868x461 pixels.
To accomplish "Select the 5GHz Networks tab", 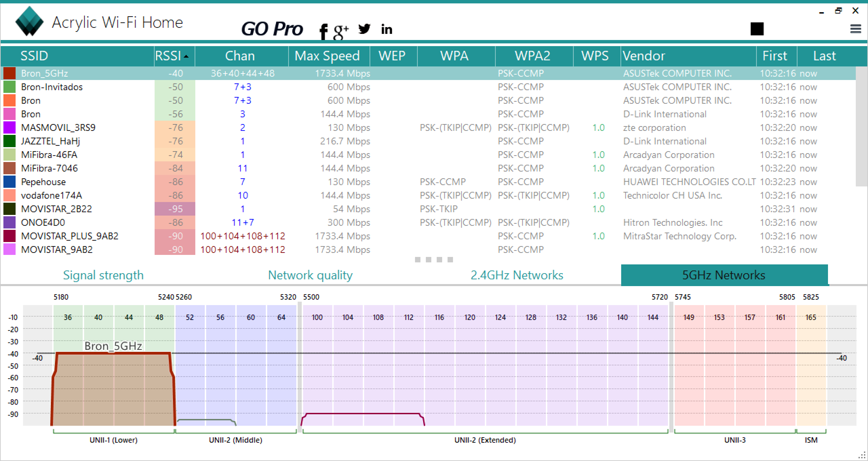I will (x=724, y=275).
